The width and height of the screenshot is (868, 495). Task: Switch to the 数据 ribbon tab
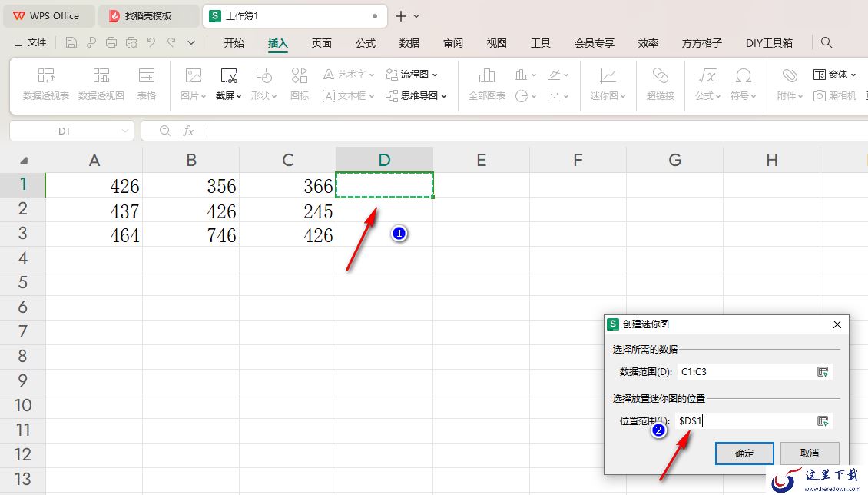coord(409,43)
